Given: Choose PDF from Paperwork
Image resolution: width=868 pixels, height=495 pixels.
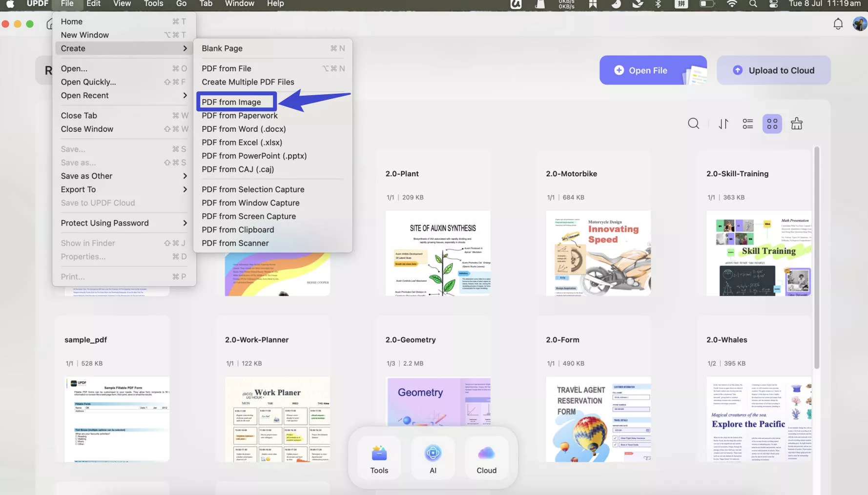Looking at the screenshot, I should (x=273, y=116).
